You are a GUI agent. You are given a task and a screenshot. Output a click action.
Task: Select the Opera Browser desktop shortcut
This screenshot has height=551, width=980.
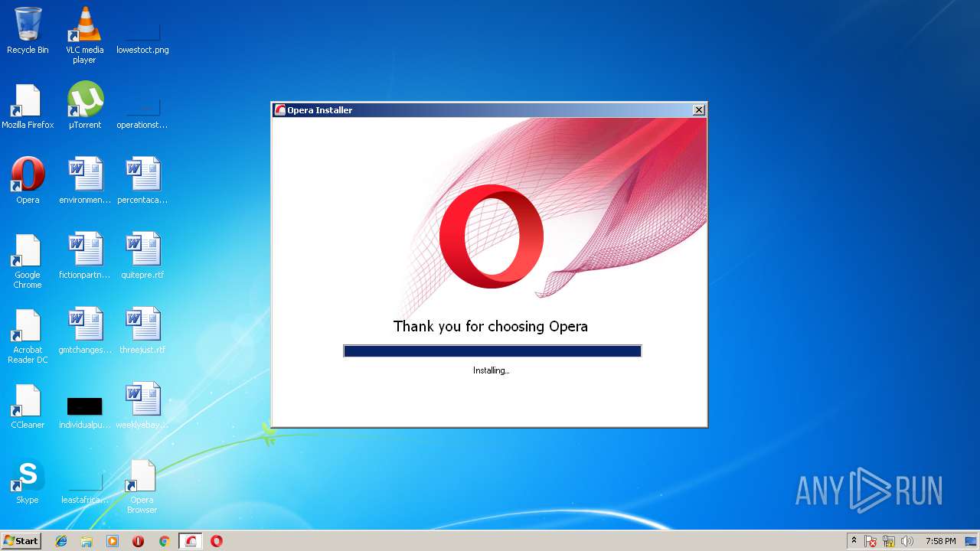[142, 487]
